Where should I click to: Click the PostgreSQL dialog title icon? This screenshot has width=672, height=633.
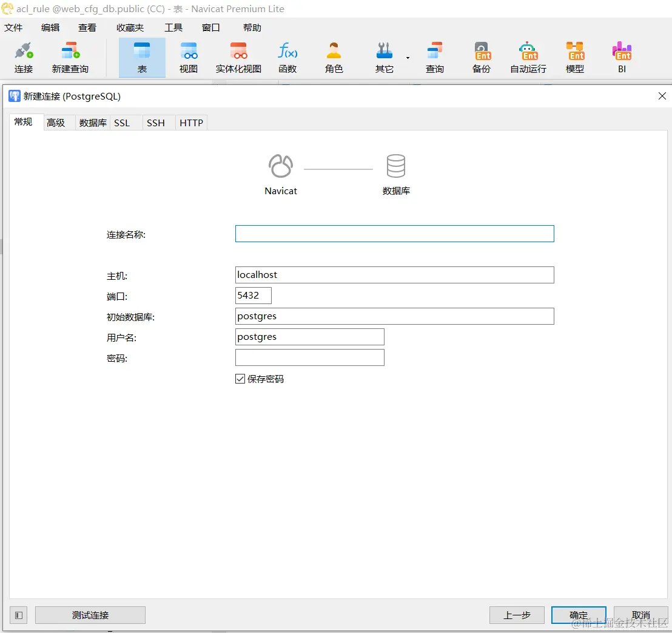click(x=15, y=96)
